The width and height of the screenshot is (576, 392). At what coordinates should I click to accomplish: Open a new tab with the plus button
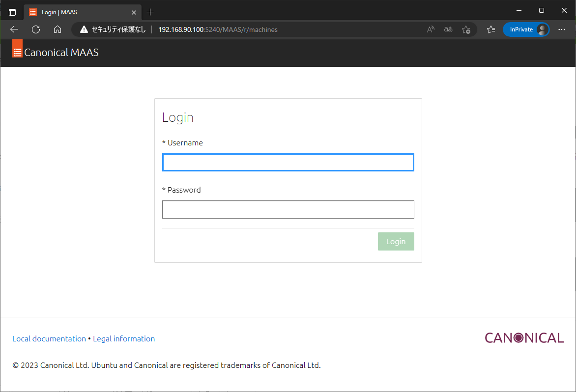(x=150, y=12)
